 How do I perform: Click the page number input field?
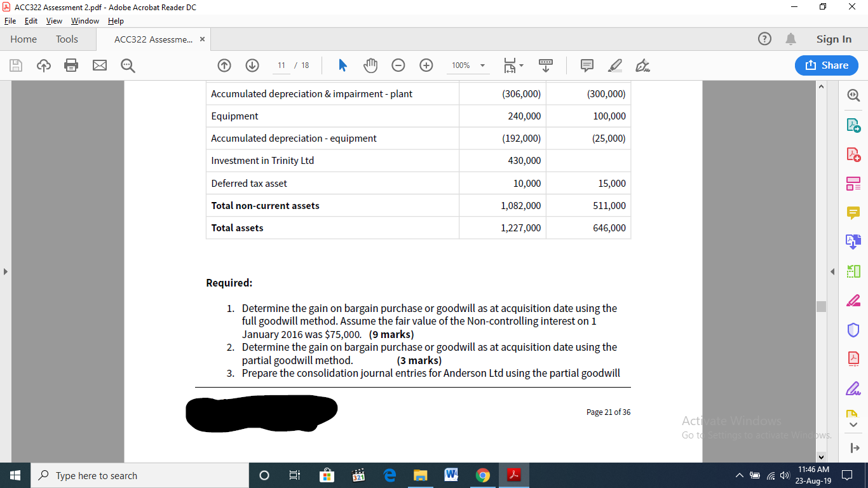pyautogui.click(x=280, y=65)
